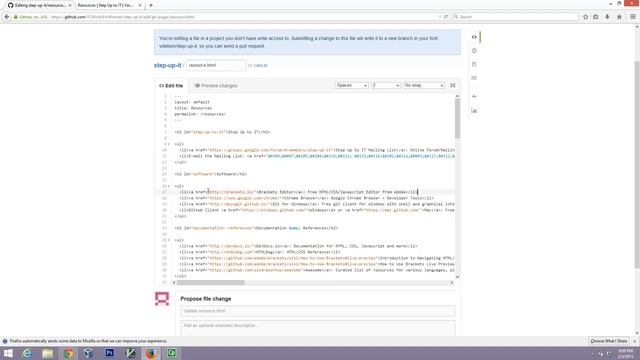Open the Firefox hamburger menu
The width and height of the screenshot is (640, 360).
point(633,17)
